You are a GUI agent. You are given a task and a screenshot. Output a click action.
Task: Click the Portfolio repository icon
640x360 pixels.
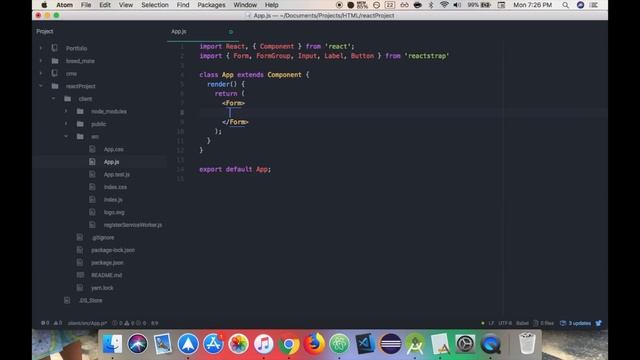click(55, 48)
